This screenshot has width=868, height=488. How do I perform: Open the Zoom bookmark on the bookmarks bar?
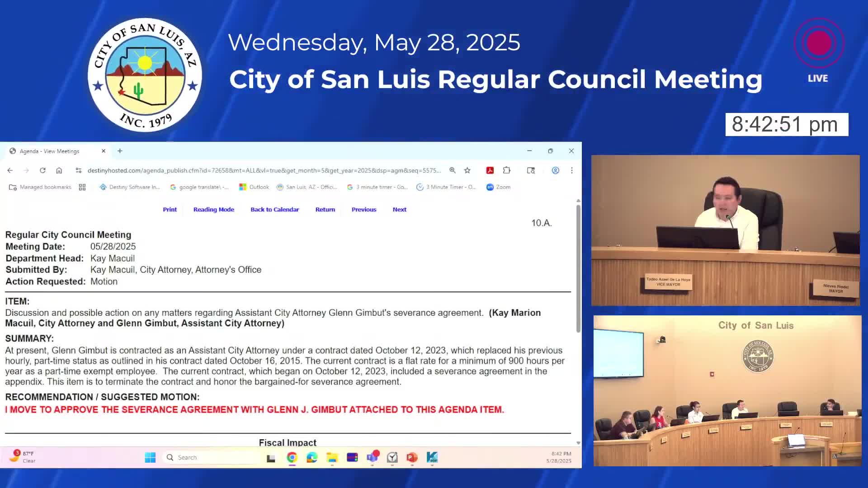(x=498, y=187)
